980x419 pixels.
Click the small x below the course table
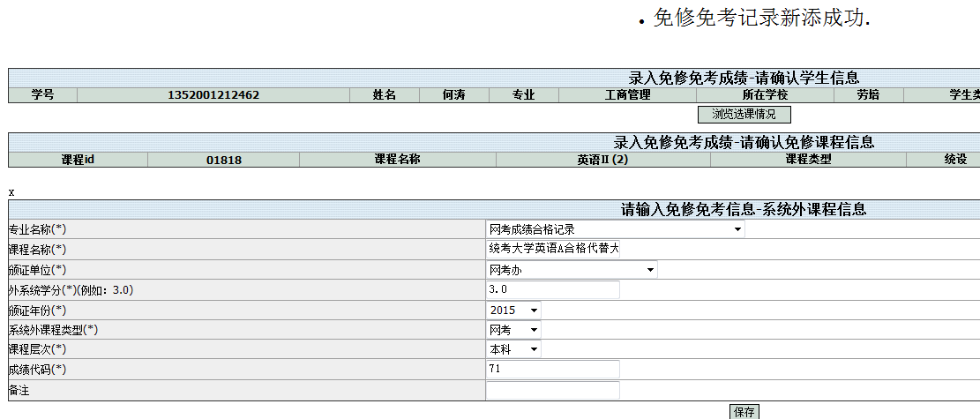(11, 191)
